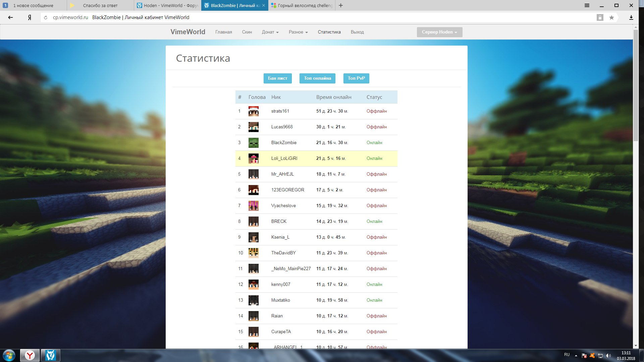Open the Сервер Hoden server selector
This screenshot has height=362, width=644.
[x=439, y=32]
